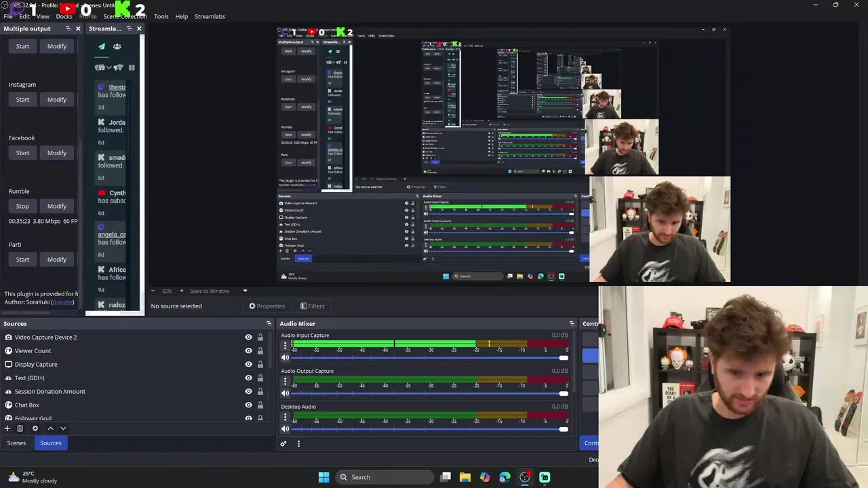Open Streamlabs people group tab
Image resolution: width=868 pixels, height=488 pixels.
(x=117, y=47)
